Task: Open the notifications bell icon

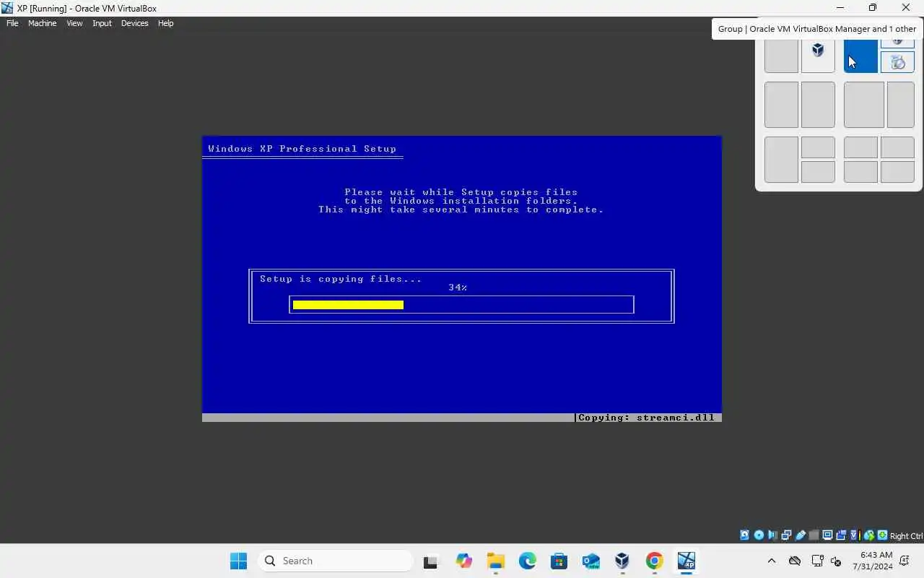Action: pyautogui.click(x=905, y=561)
